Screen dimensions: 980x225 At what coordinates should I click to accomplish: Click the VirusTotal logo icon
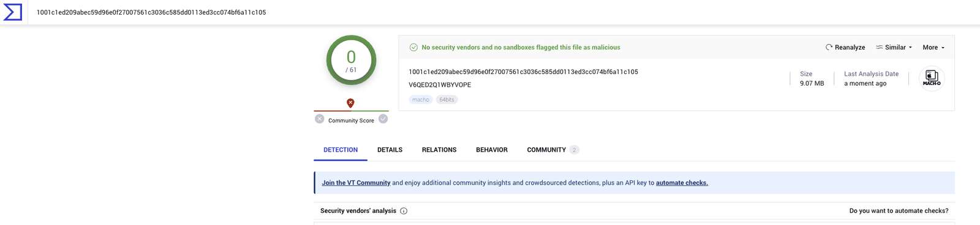tap(13, 12)
